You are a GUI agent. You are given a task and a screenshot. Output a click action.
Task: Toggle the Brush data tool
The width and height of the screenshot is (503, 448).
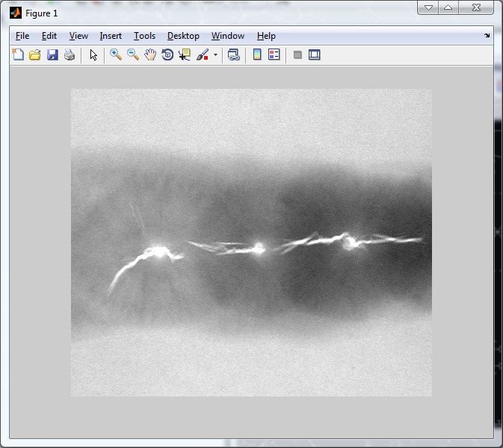pyautogui.click(x=203, y=55)
